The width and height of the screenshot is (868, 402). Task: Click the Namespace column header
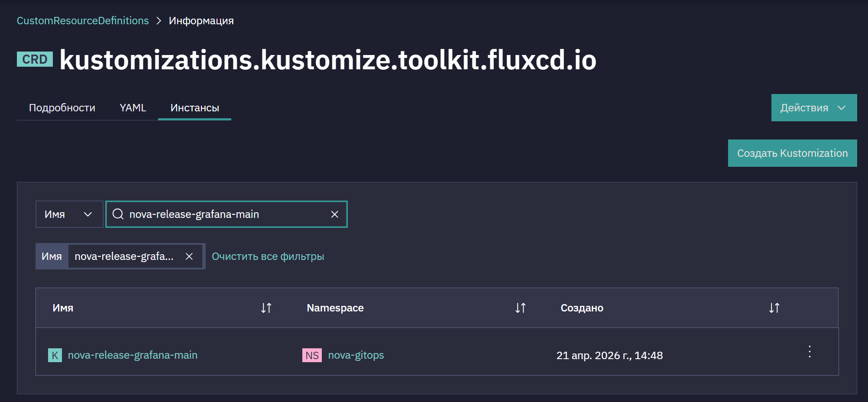[335, 308]
